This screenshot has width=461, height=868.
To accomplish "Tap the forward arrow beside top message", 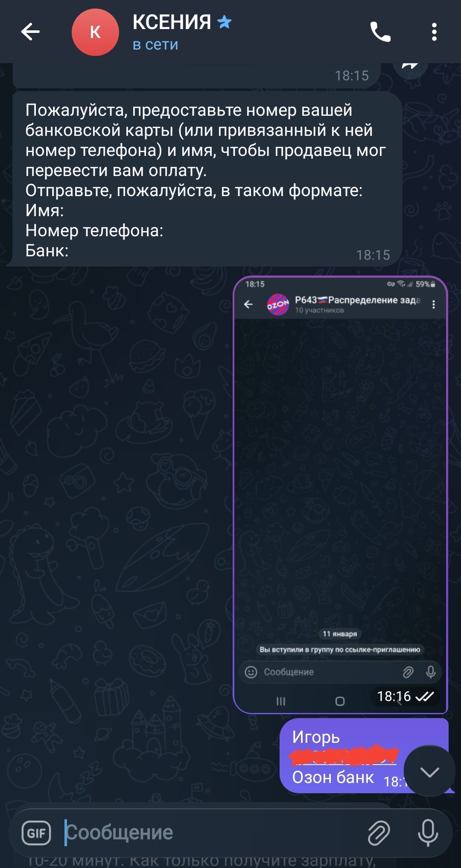I will pyautogui.click(x=410, y=67).
